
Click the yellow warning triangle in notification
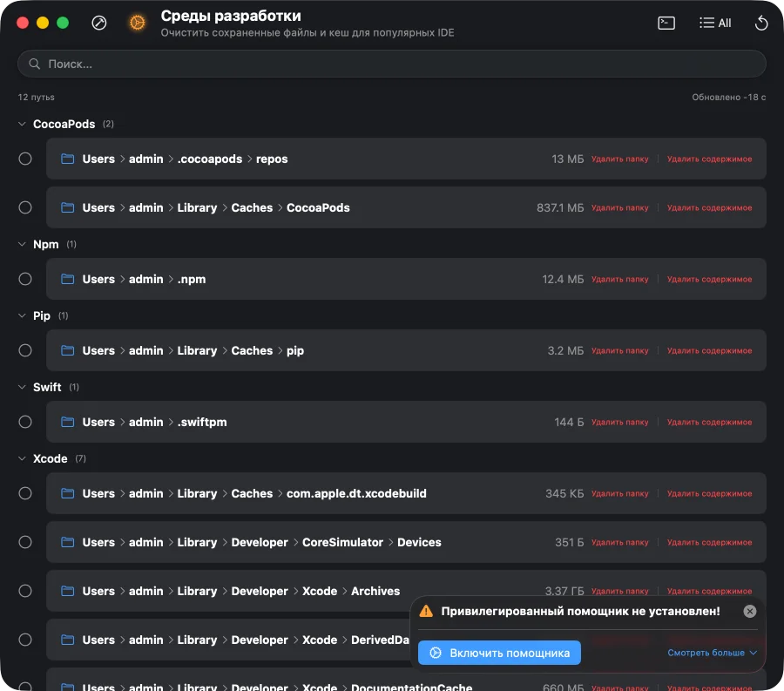[x=426, y=611]
